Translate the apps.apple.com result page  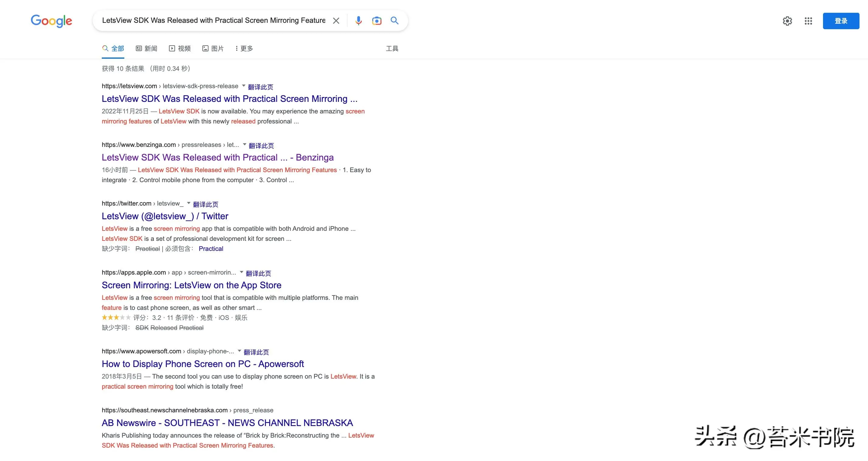pyautogui.click(x=258, y=273)
